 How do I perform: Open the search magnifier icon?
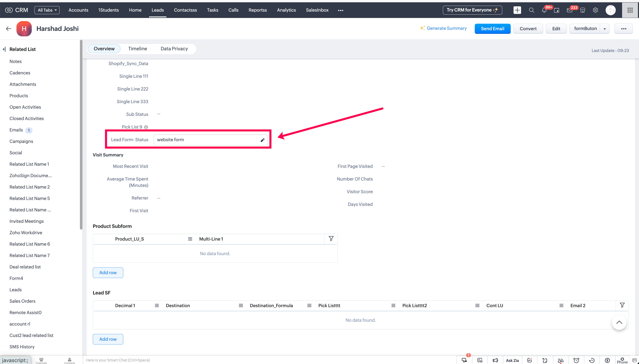click(531, 10)
